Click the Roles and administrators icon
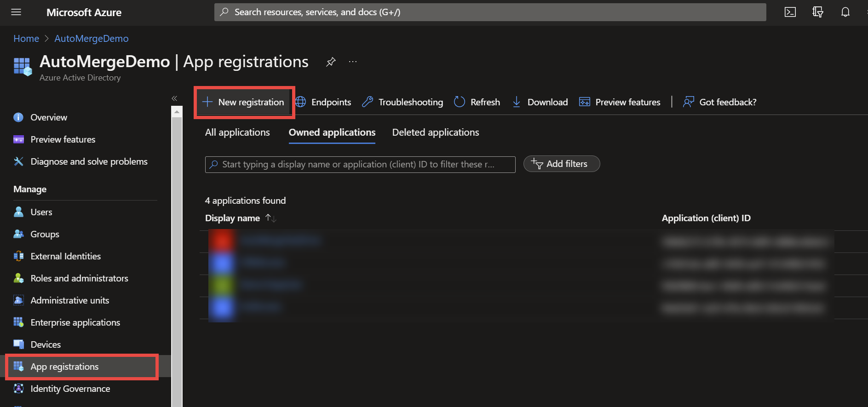This screenshot has width=868, height=407. pyautogui.click(x=18, y=278)
